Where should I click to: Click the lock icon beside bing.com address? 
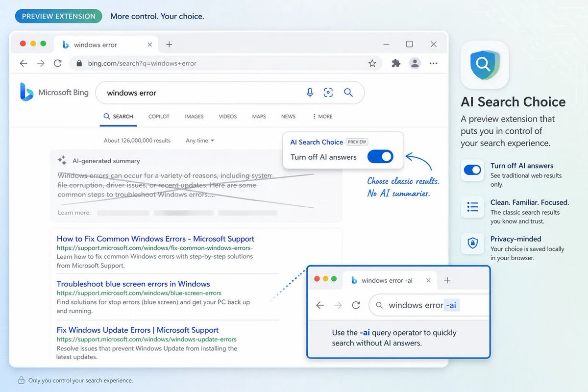(x=79, y=63)
